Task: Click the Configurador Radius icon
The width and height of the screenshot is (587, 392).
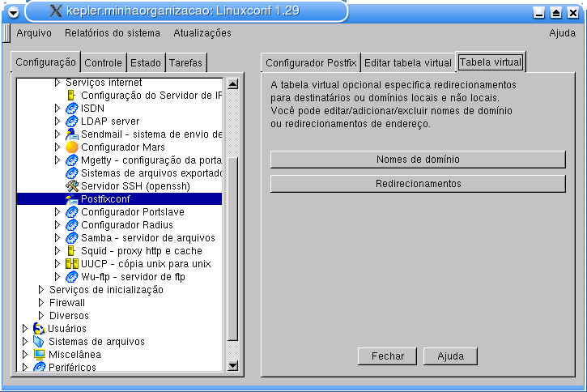Action: [71, 225]
